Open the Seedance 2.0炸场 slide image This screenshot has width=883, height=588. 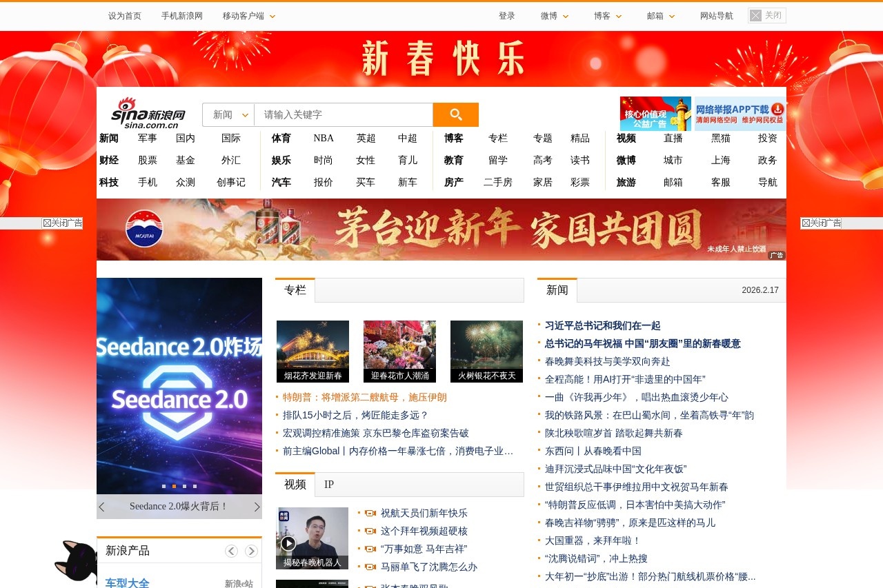[x=179, y=386]
